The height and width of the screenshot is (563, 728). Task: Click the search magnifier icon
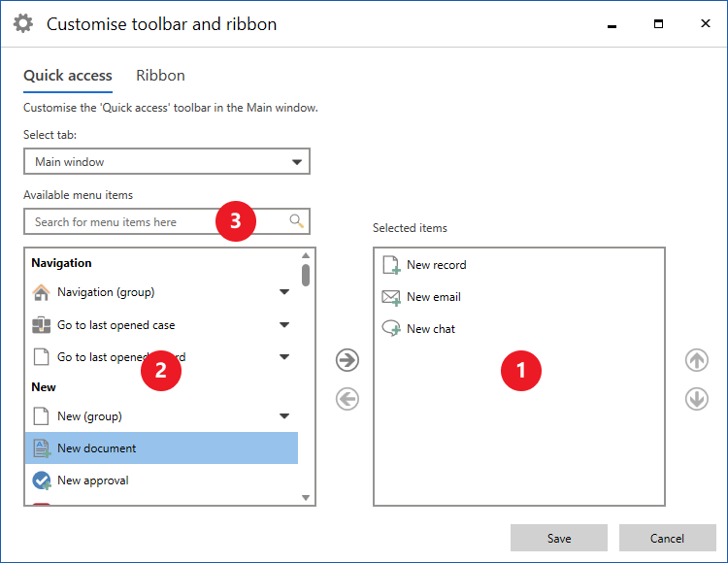(x=297, y=221)
